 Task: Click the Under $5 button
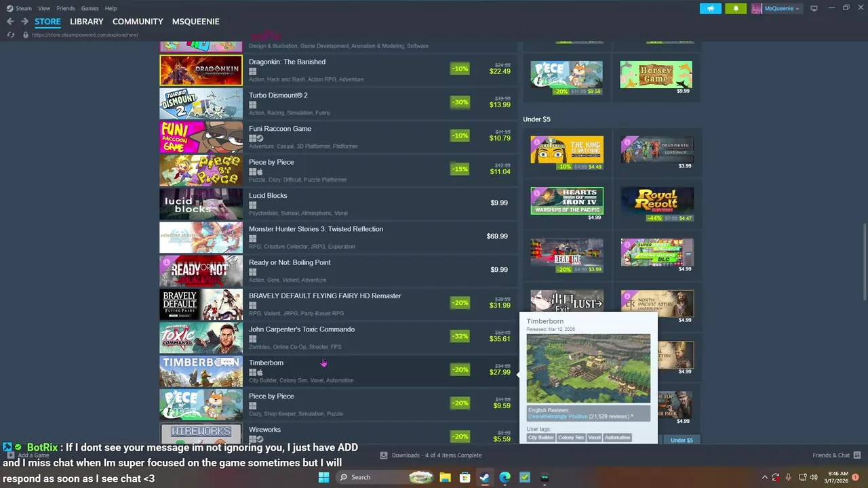[682, 441]
